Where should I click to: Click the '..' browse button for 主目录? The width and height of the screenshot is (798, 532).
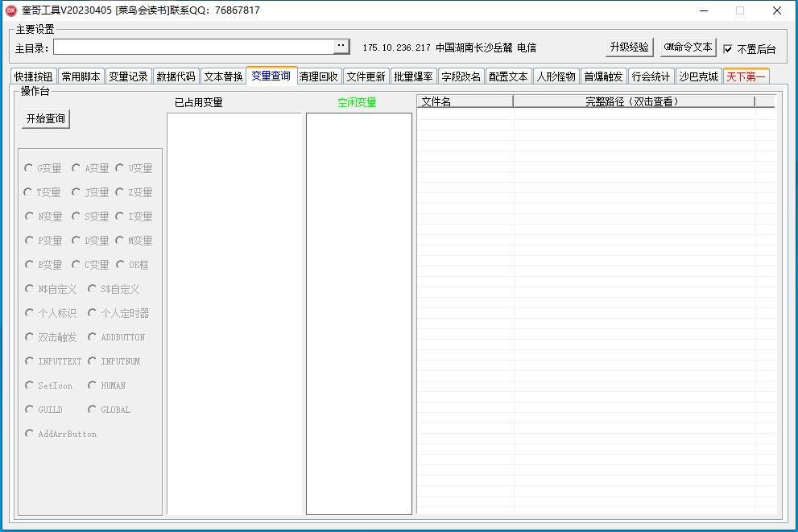point(341,47)
